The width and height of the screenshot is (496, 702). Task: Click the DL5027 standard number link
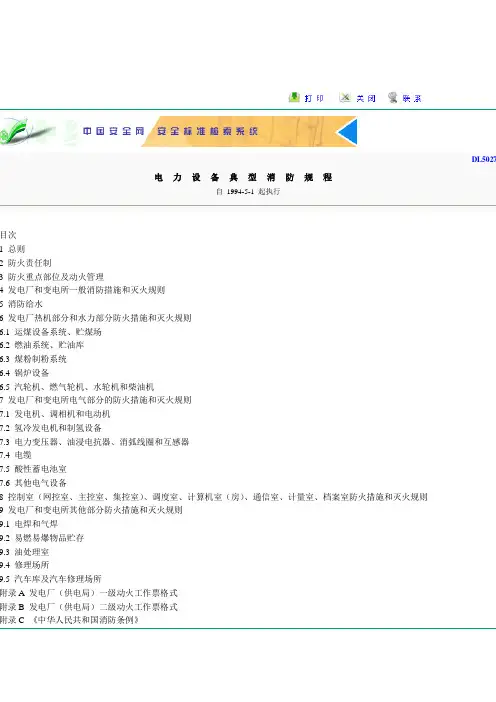tap(483, 159)
